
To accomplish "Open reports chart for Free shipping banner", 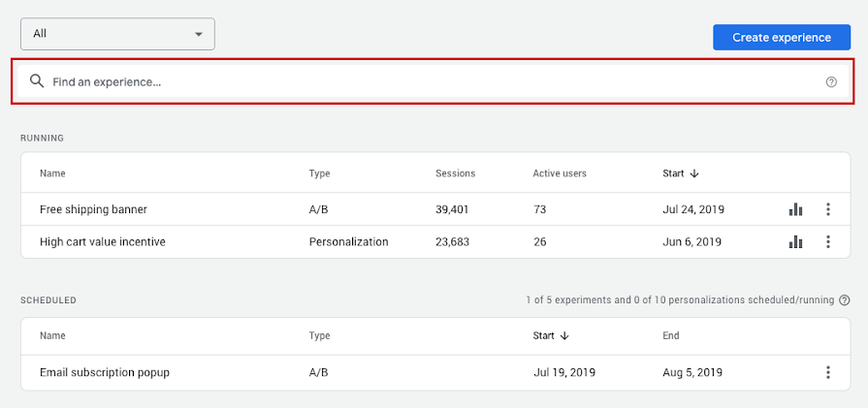I will (x=795, y=209).
